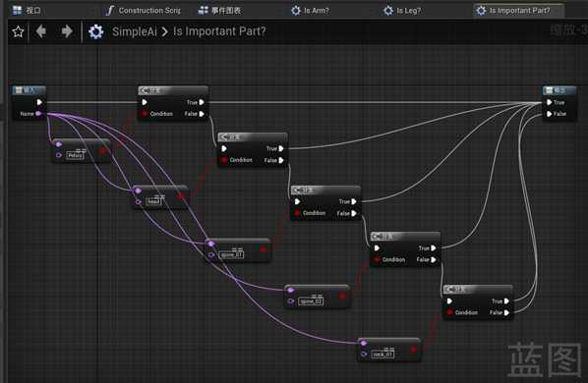Click the red boolean output of spine_02 node
Image resolution: width=588 pixels, height=383 pixels.
pos(342,296)
